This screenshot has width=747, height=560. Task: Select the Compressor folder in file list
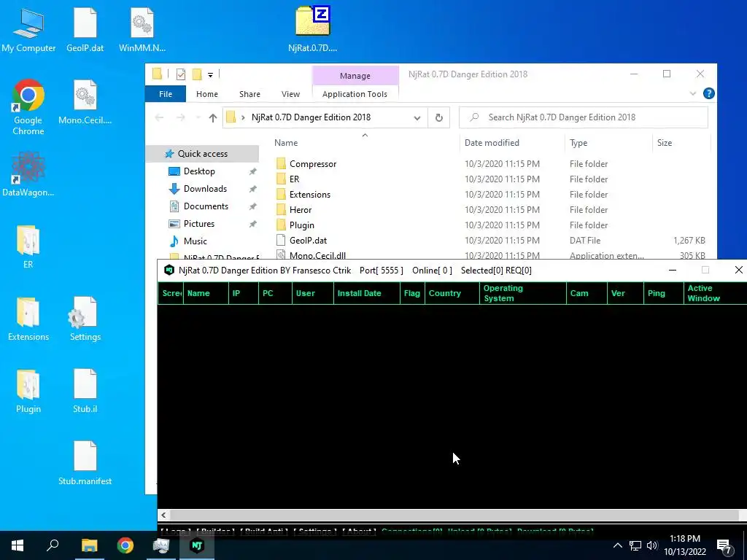(x=313, y=164)
